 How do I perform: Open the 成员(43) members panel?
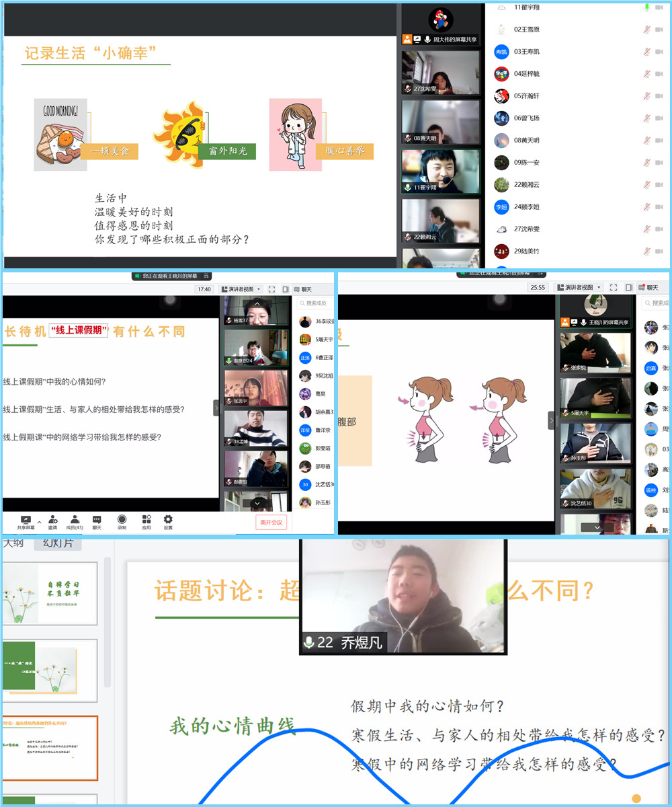pyautogui.click(x=75, y=522)
